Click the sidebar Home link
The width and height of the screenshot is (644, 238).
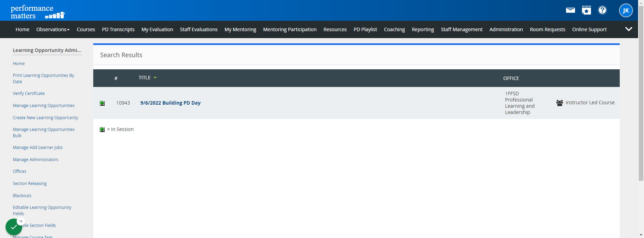tap(19, 63)
